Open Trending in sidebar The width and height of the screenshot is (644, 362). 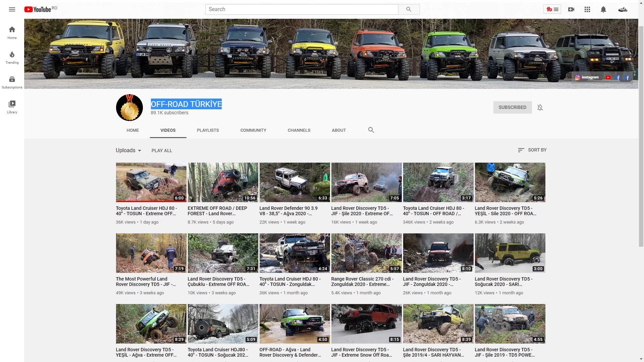click(x=12, y=57)
